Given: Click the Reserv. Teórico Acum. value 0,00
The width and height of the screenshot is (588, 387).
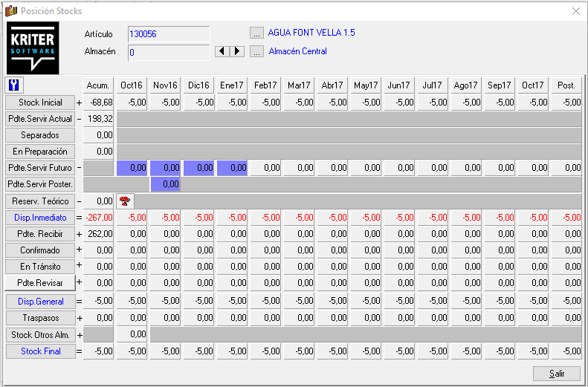Looking at the screenshot, I should point(98,201).
